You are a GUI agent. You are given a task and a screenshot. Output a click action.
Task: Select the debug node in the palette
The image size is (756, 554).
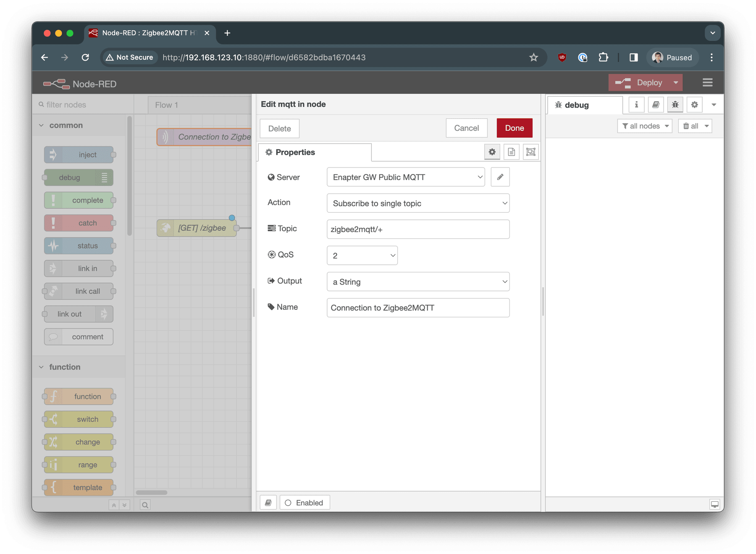coord(78,177)
